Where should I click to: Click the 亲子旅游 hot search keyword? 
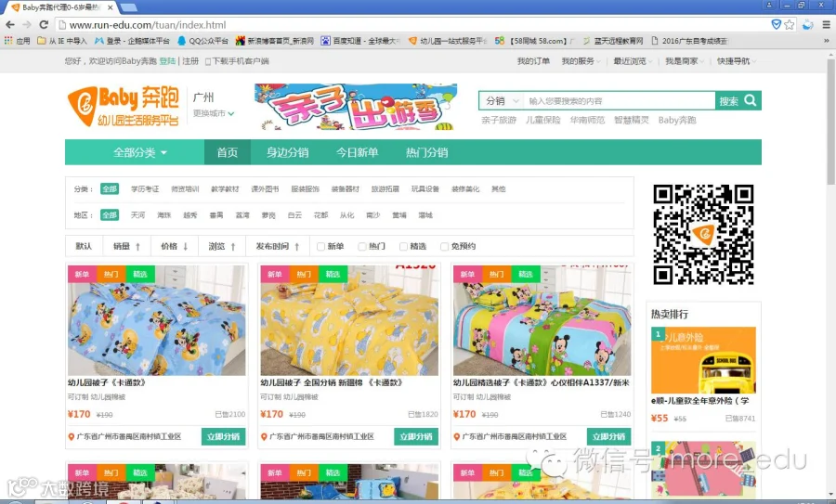coord(499,120)
